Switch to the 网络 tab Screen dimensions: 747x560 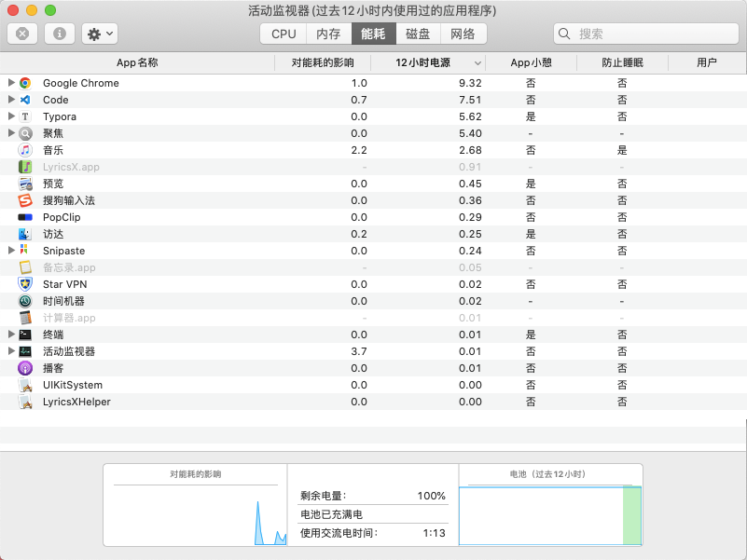coord(463,34)
